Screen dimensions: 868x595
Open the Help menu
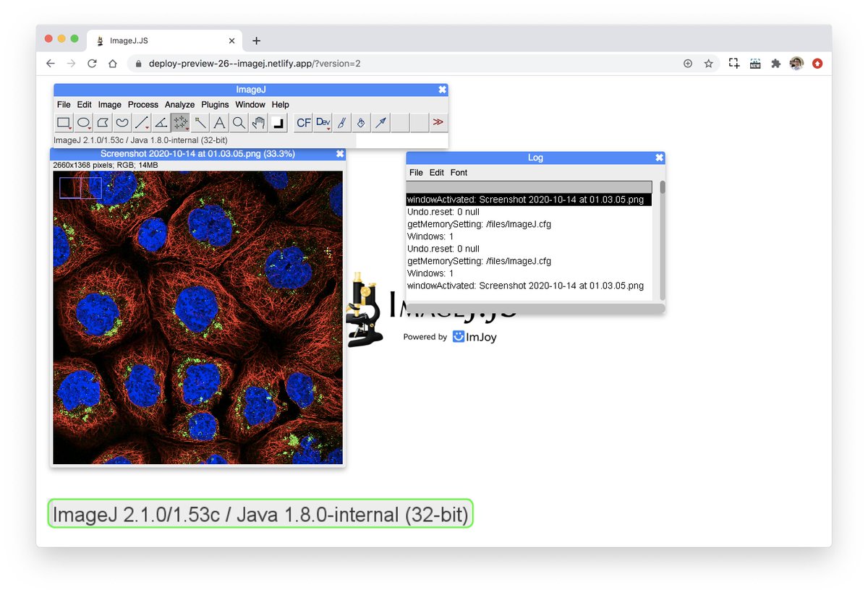pos(280,105)
